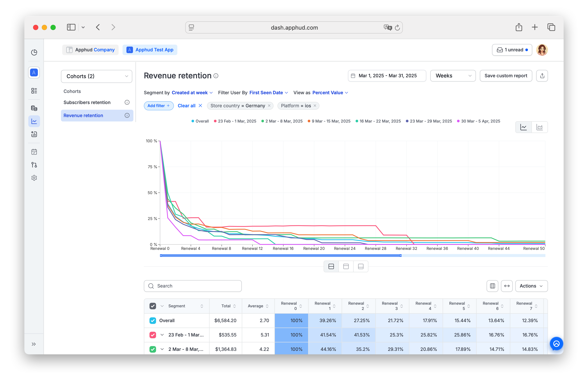Click Safari share icon
The image size is (588, 387).
click(x=519, y=27)
